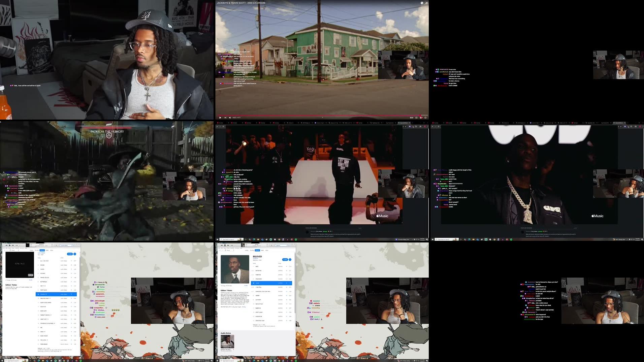Pause playback in the BELOVED iTunes window

click(225, 245)
